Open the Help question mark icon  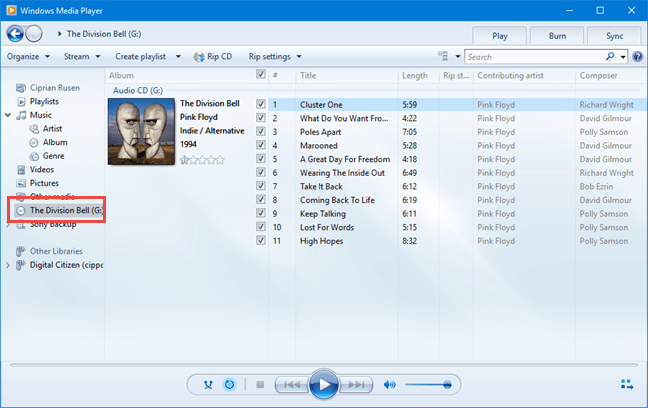[x=638, y=57]
